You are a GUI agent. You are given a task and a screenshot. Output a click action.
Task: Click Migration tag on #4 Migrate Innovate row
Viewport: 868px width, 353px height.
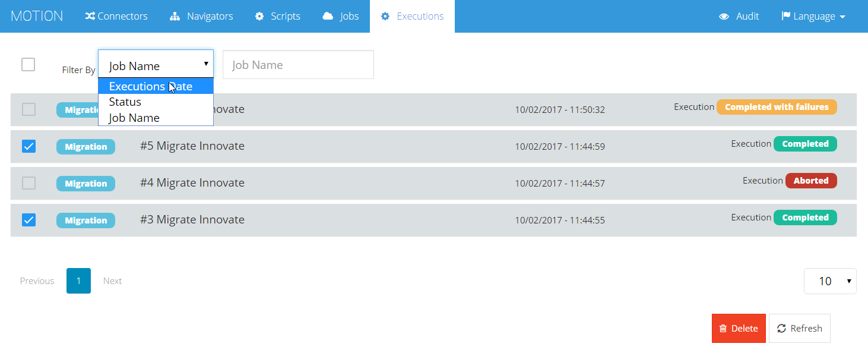coord(85,184)
